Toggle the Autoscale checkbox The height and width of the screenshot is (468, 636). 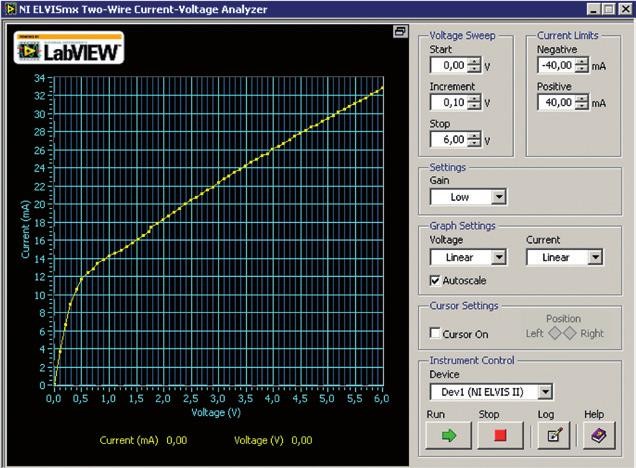click(435, 280)
